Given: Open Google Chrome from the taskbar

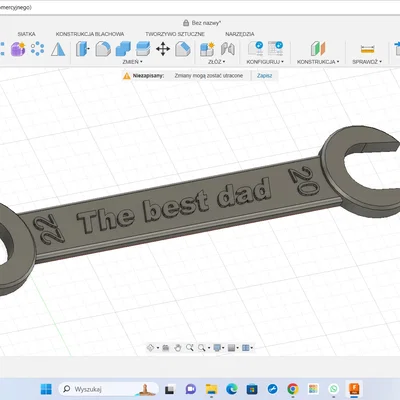Looking at the screenshot, I should click(x=293, y=389).
